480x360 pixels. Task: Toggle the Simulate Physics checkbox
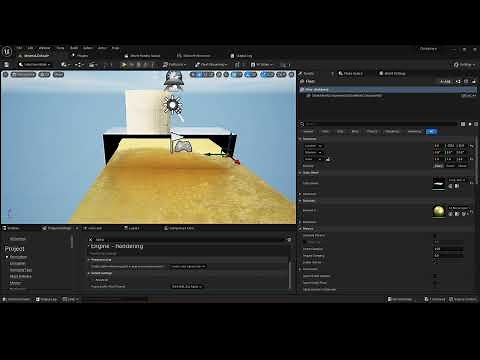[435, 236]
